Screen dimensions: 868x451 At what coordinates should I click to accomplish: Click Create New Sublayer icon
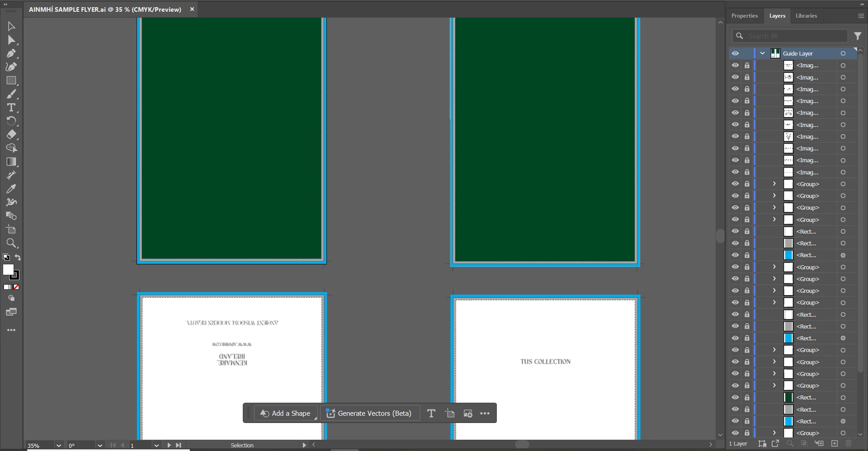click(819, 444)
